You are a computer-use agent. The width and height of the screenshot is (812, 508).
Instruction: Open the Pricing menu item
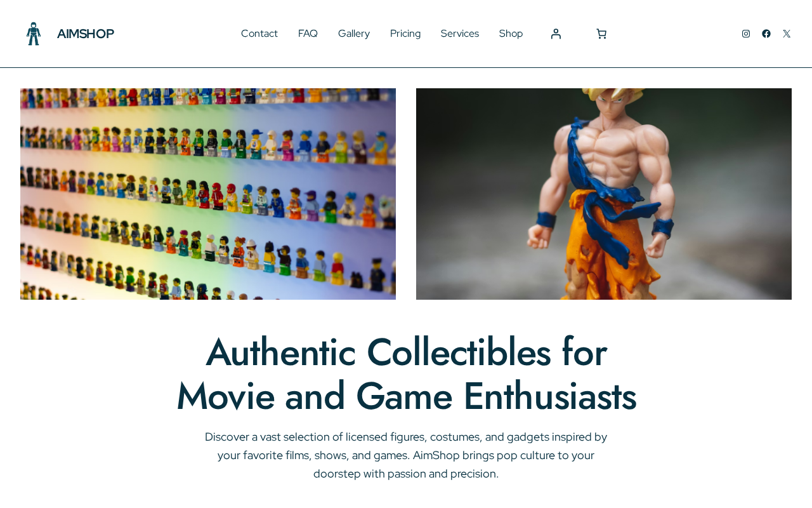[x=405, y=34]
